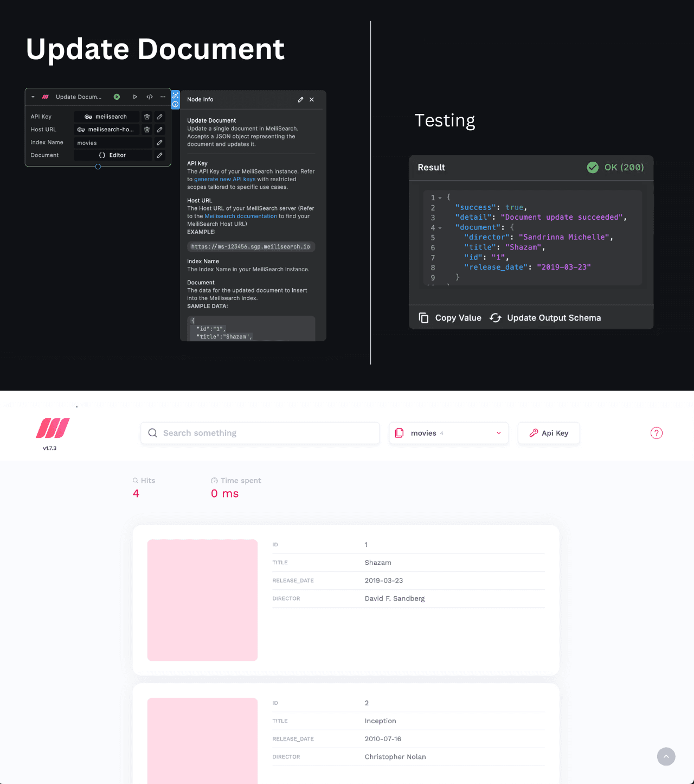
Task: Click the Sandrinna Michelle value in JSON result
Action: 564,237
